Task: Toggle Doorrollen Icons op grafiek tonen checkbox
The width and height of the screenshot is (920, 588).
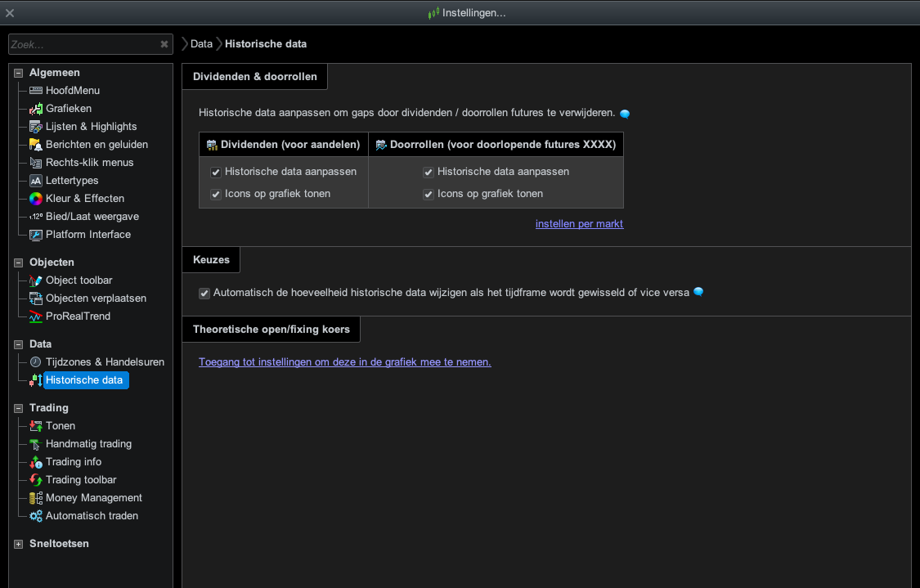Action: click(x=429, y=195)
